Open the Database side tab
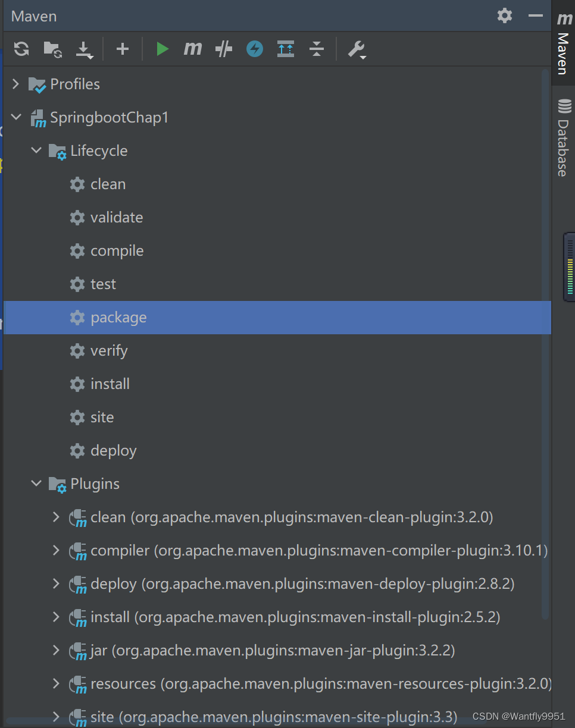This screenshot has width=575, height=728. tap(564, 138)
